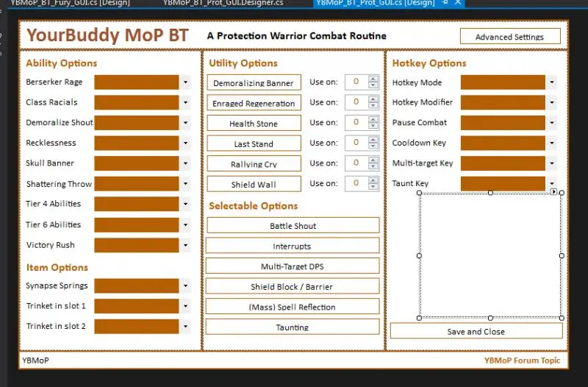The width and height of the screenshot is (588, 387).
Task: Open the Trinket in slot 2 dropdown
Action: pos(186,326)
